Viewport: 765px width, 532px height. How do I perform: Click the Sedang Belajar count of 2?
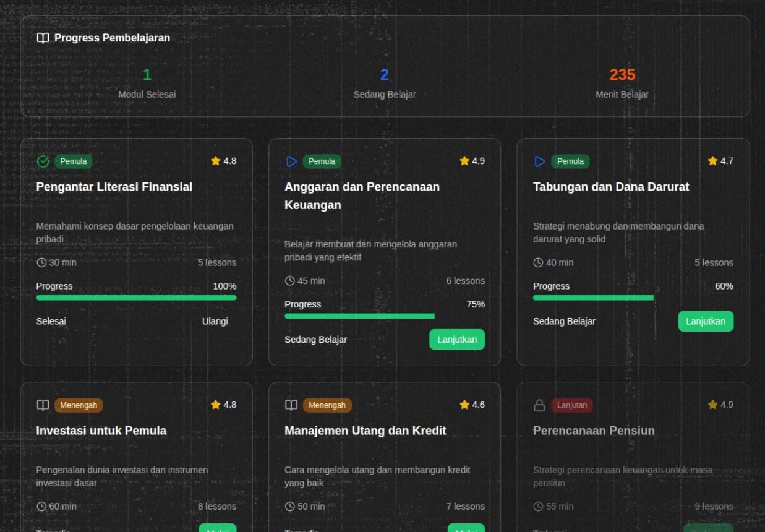pos(385,75)
